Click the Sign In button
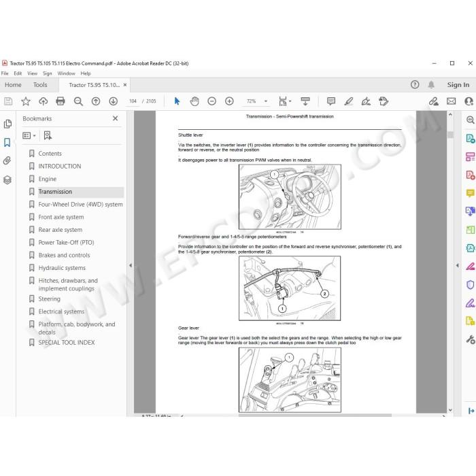The image size is (476, 476). 458,85
